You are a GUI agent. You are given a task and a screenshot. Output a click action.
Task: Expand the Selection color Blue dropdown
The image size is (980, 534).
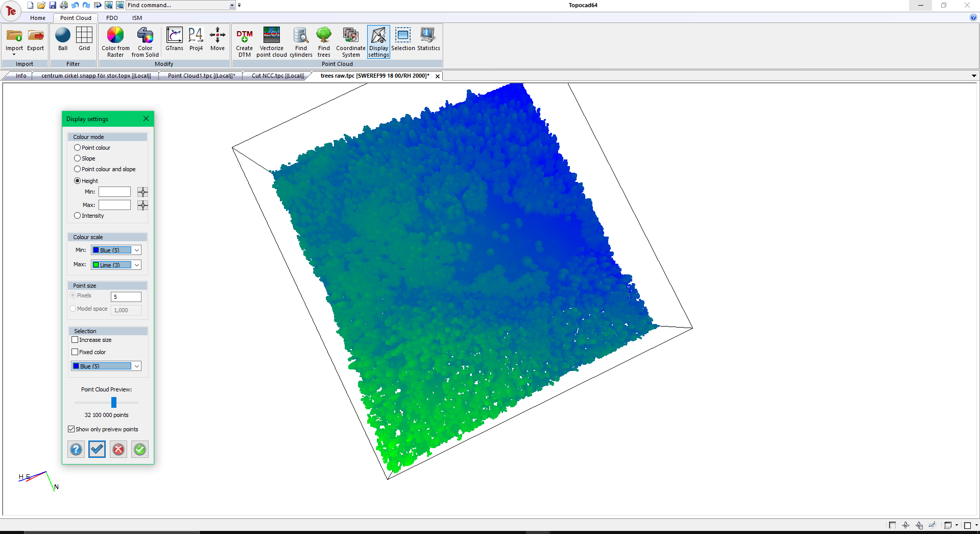pos(137,366)
